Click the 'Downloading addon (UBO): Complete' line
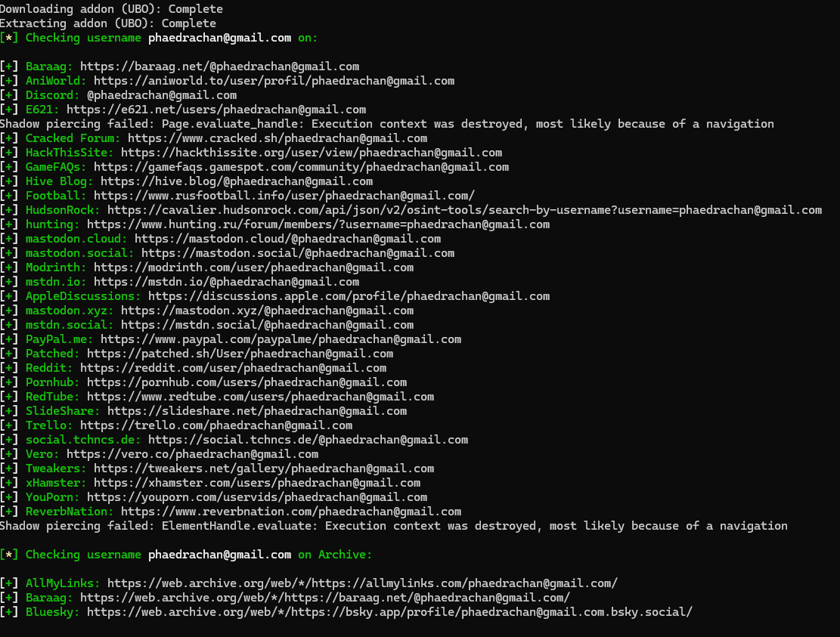 (111, 9)
